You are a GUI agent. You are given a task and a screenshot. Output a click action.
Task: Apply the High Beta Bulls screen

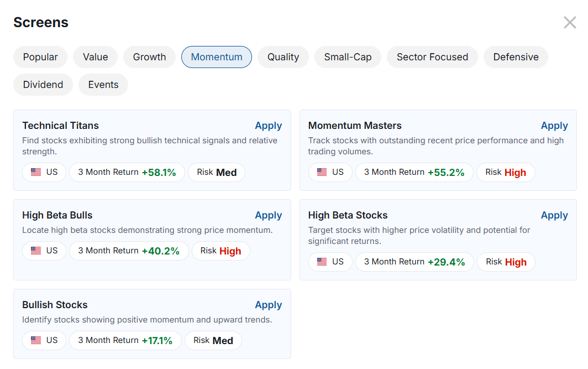[x=269, y=215]
